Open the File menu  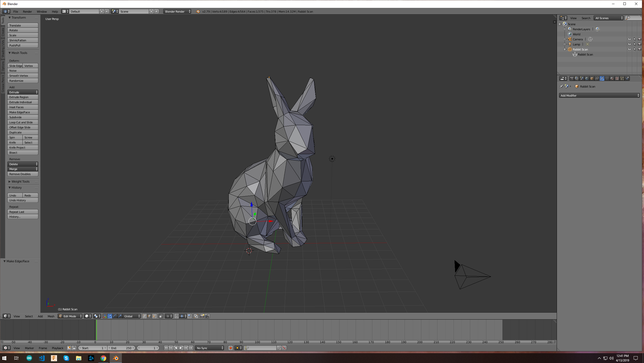click(16, 11)
